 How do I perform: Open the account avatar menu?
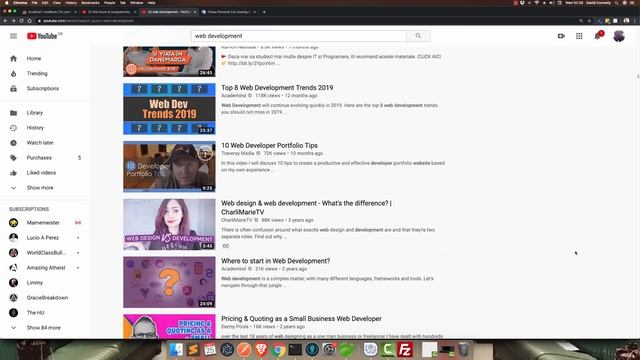(619, 36)
